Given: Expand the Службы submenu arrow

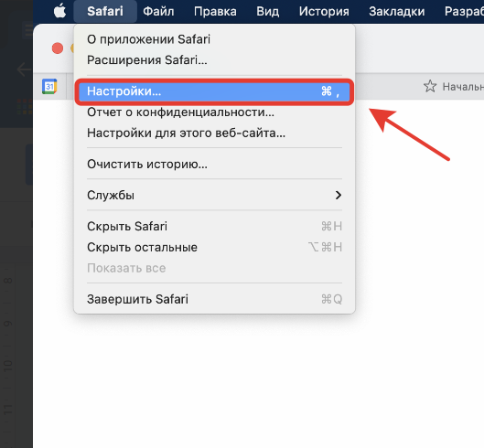Looking at the screenshot, I should pyautogui.click(x=339, y=195).
